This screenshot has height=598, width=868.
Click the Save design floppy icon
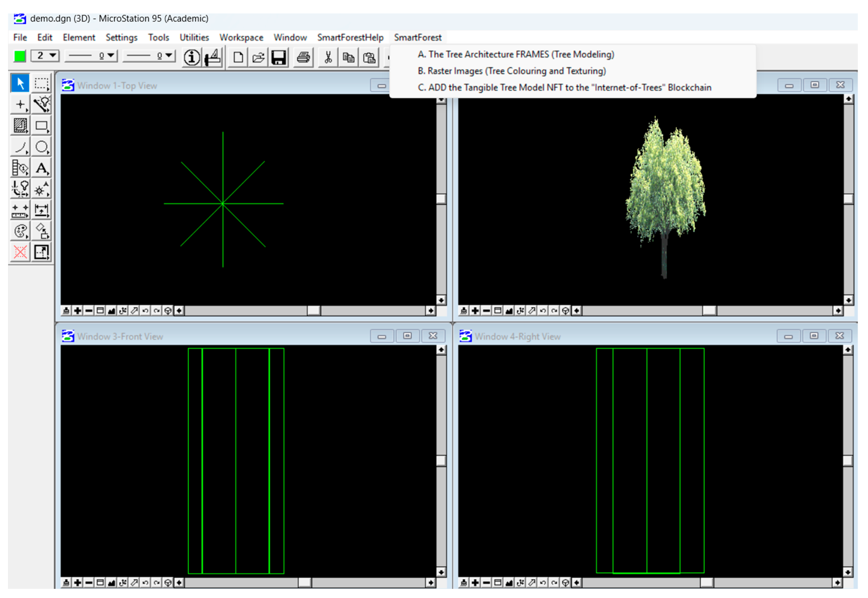(x=279, y=57)
